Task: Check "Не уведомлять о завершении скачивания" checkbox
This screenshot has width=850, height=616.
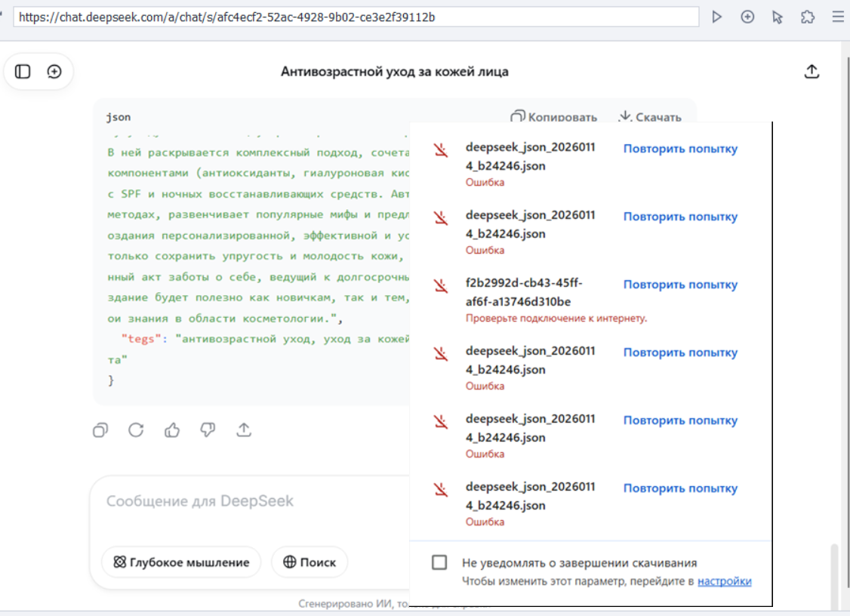Action: click(x=439, y=562)
